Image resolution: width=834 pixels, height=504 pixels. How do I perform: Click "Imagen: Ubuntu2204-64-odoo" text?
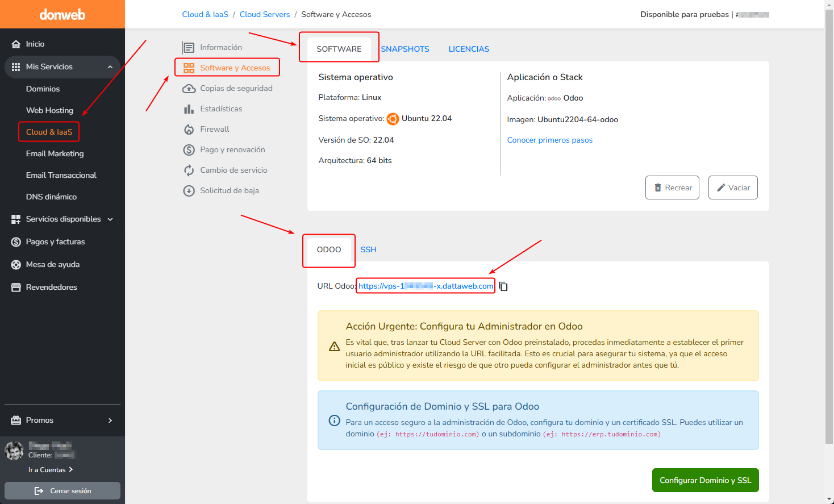tap(562, 119)
